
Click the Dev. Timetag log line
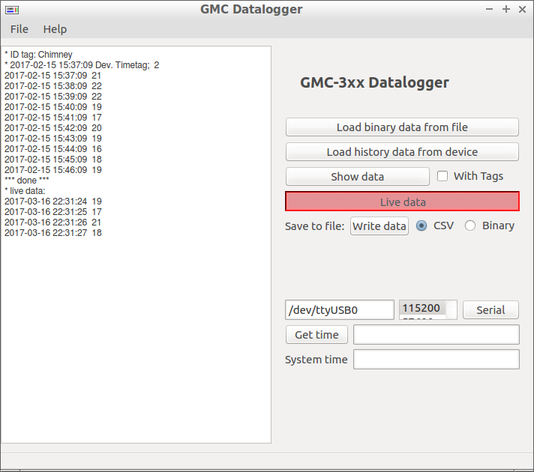click(x=82, y=65)
